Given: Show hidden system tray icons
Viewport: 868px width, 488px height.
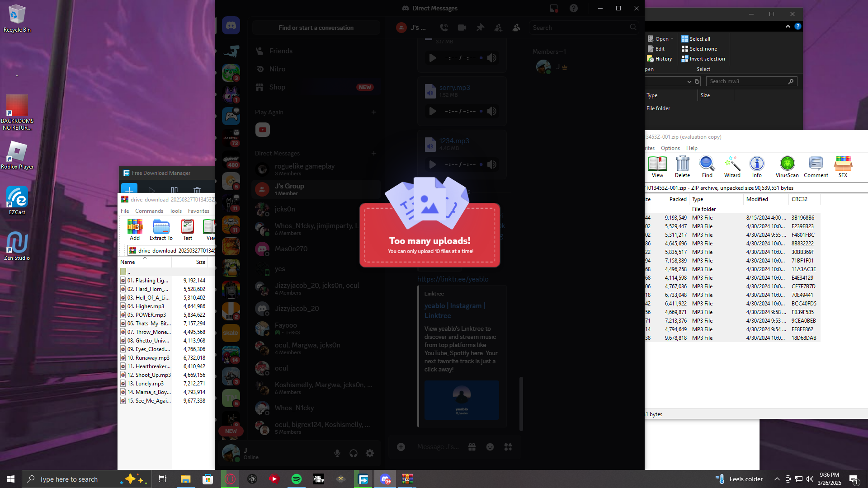Looking at the screenshot, I should (x=777, y=479).
